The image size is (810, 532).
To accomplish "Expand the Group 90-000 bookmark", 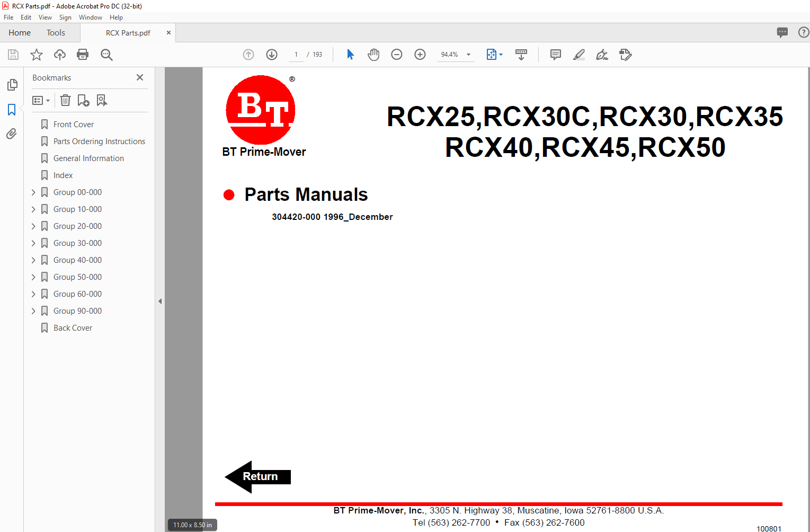I will point(33,311).
